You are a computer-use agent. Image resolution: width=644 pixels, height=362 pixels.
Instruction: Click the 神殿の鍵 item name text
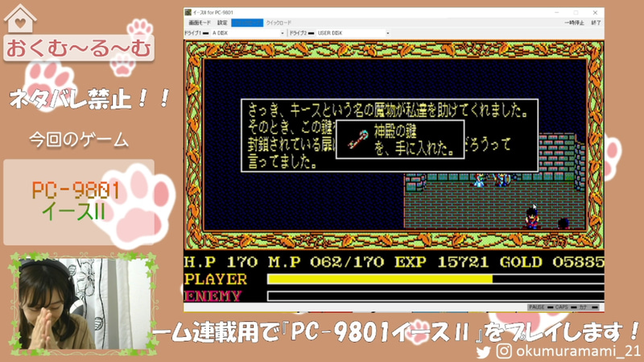(395, 131)
